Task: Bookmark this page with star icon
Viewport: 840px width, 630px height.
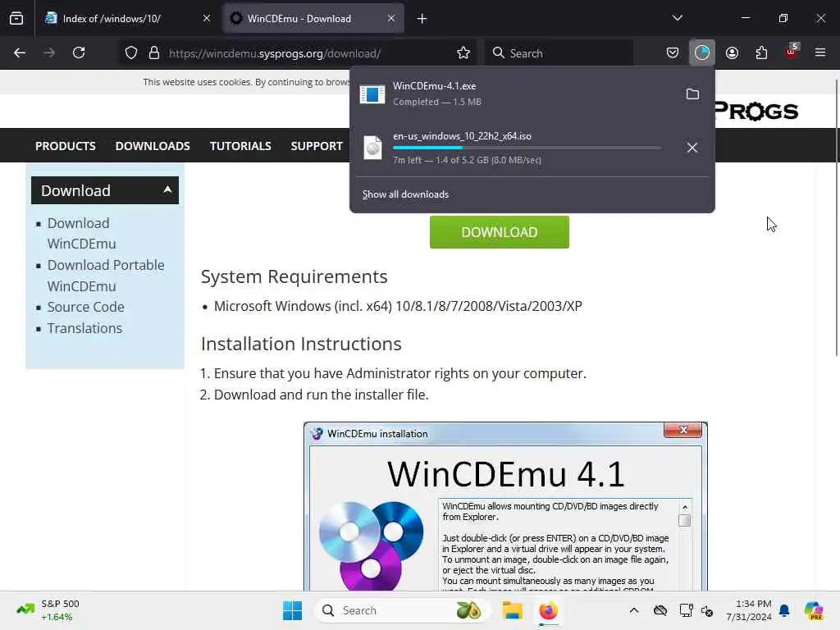Action: (x=463, y=53)
